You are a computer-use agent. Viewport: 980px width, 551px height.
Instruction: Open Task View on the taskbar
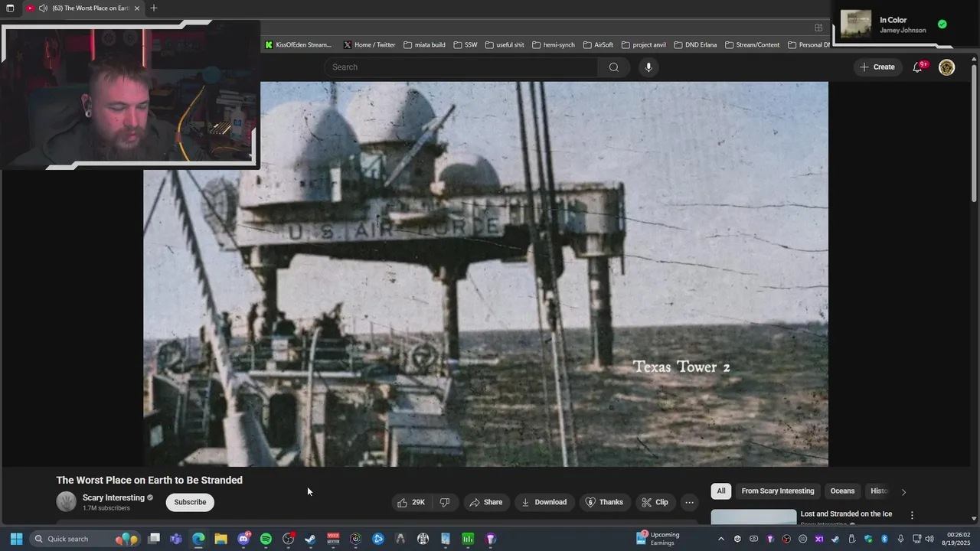coord(154,539)
